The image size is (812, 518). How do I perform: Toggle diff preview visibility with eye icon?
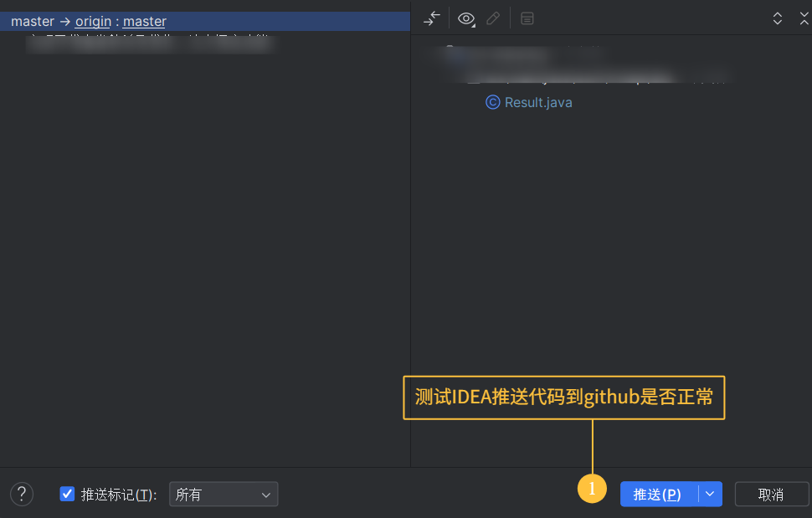pos(466,17)
